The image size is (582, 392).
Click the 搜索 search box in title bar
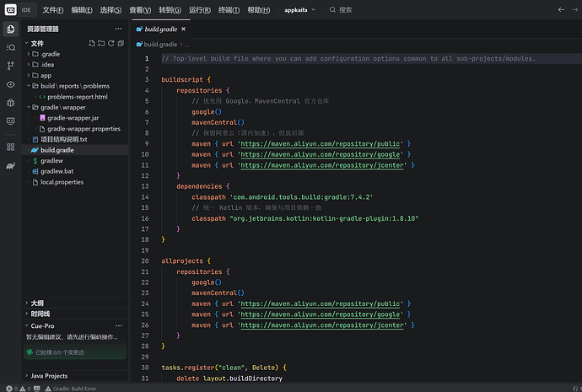click(346, 10)
